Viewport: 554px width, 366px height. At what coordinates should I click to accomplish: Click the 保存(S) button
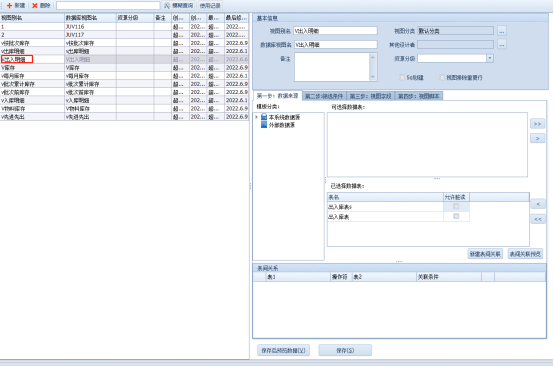click(345, 350)
